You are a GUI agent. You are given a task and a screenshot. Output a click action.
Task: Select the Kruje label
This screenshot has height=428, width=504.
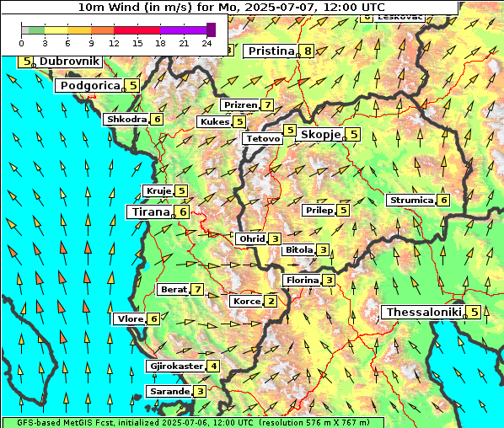coord(158,191)
